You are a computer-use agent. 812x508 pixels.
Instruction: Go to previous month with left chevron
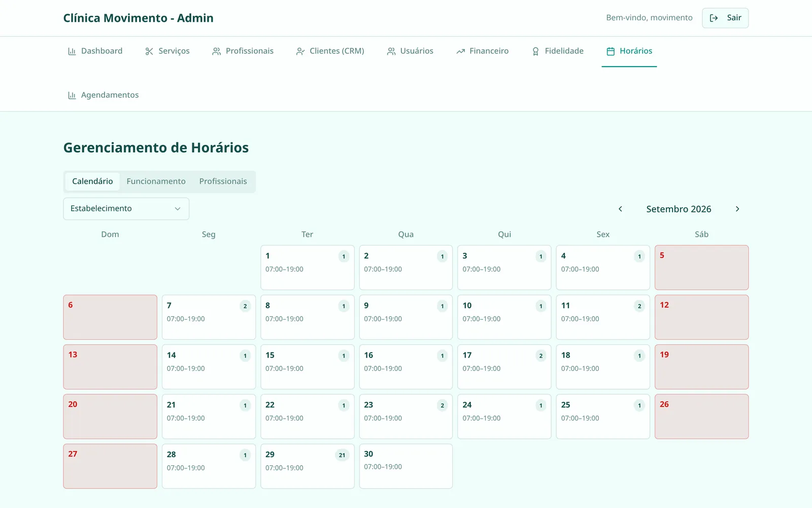pyautogui.click(x=620, y=209)
